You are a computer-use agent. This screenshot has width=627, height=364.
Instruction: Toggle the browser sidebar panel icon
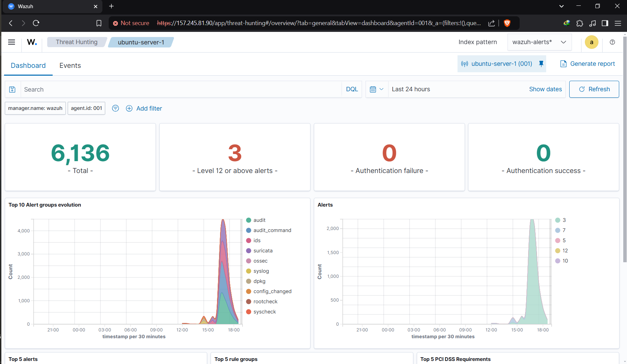[605, 23]
